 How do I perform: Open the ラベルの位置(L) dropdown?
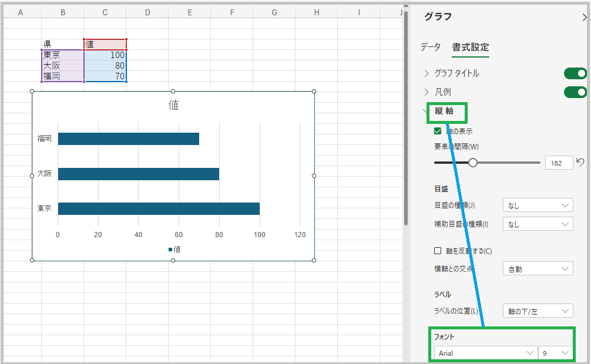click(x=538, y=311)
